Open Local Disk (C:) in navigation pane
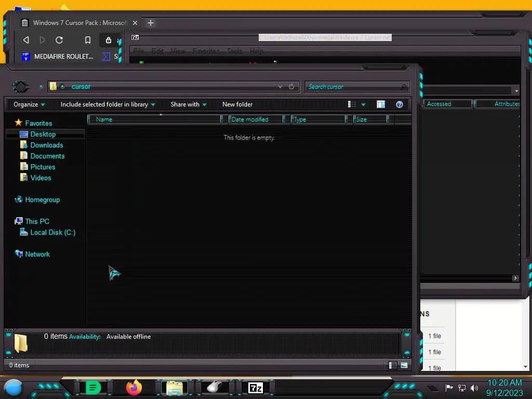532x399 pixels. click(x=47, y=232)
